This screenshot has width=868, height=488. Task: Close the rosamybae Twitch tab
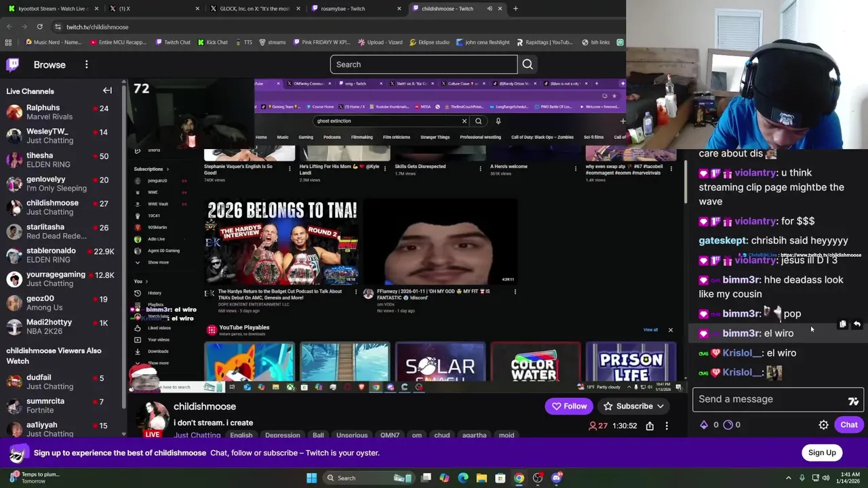(x=399, y=9)
